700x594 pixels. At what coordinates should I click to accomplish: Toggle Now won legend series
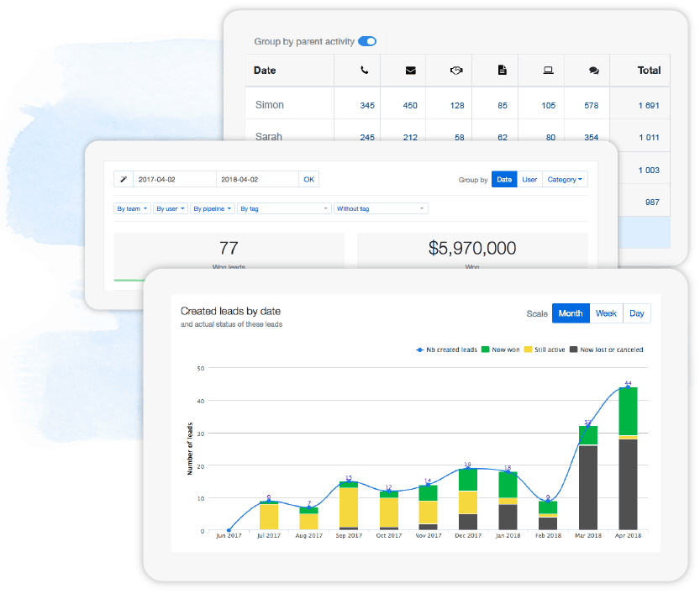click(x=501, y=350)
